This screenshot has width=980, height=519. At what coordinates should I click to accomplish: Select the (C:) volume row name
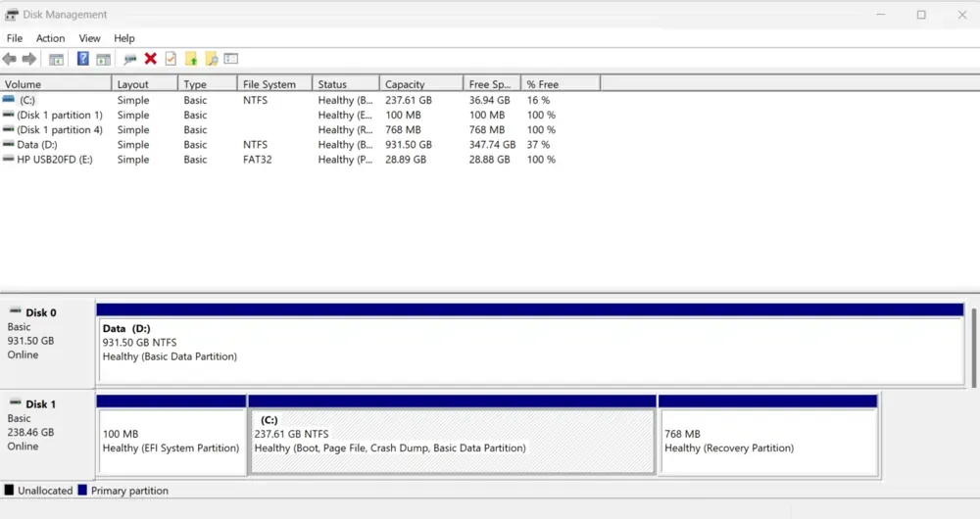click(x=26, y=100)
